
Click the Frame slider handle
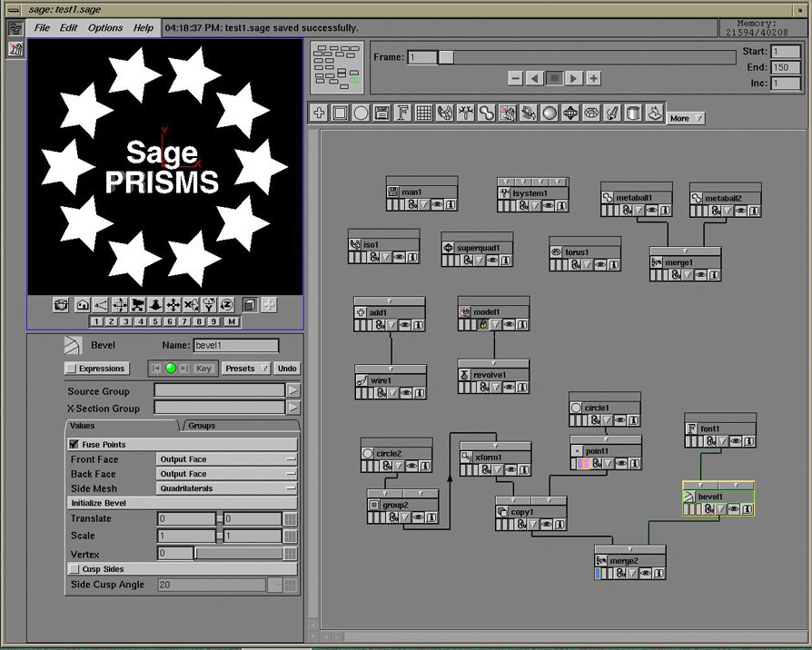coord(446,57)
